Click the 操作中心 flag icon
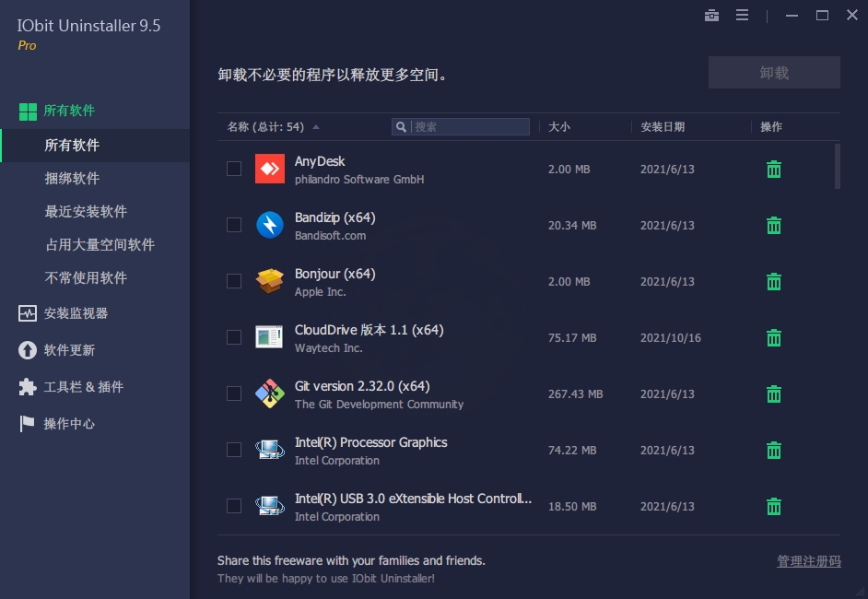The width and height of the screenshot is (868, 599). (27, 424)
